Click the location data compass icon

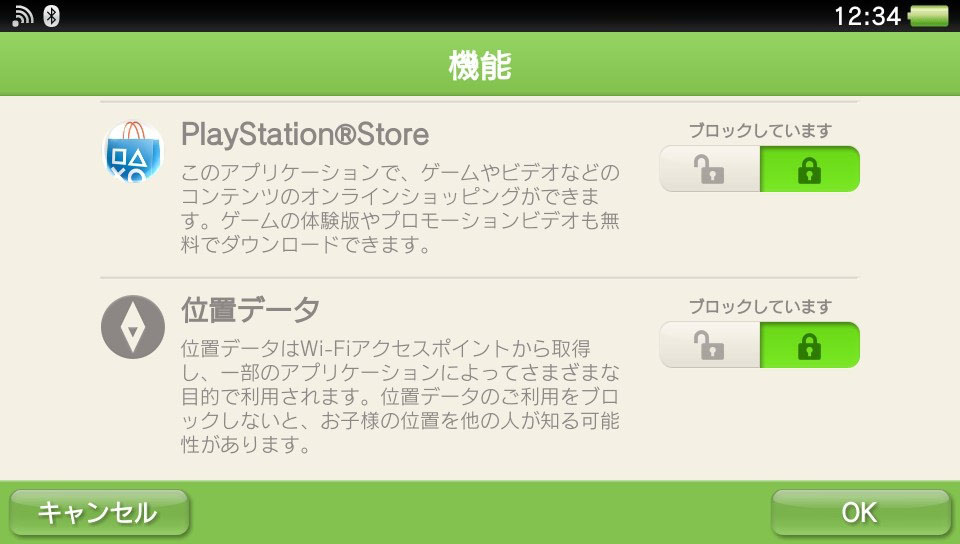[x=133, y=327]
